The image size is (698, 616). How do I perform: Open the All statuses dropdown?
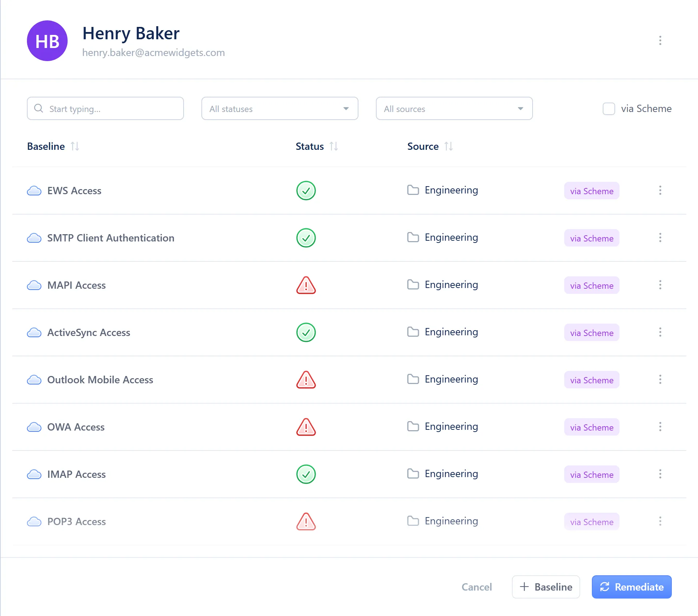pos(280,108)
